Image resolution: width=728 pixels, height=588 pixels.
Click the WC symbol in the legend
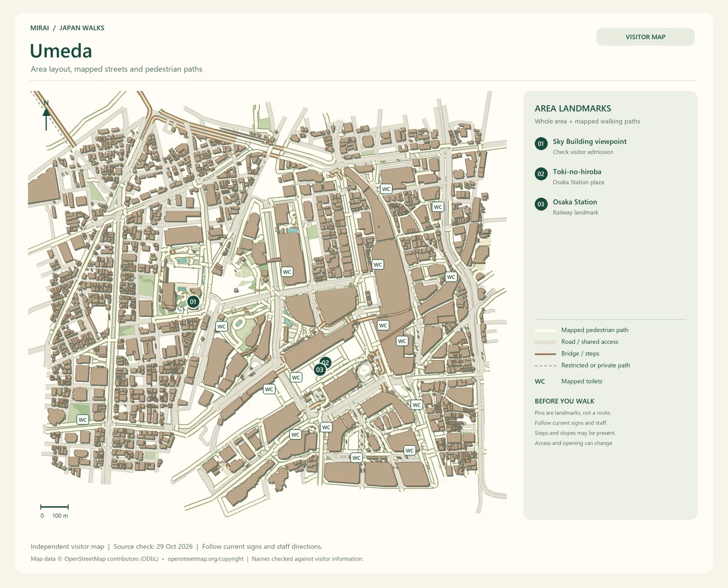click(x=540, y=381)
